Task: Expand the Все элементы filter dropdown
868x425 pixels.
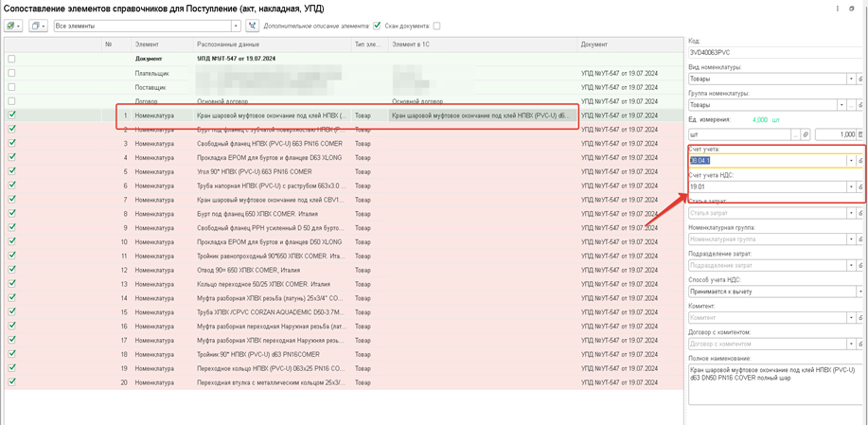Action: click(x=237, y=26)
